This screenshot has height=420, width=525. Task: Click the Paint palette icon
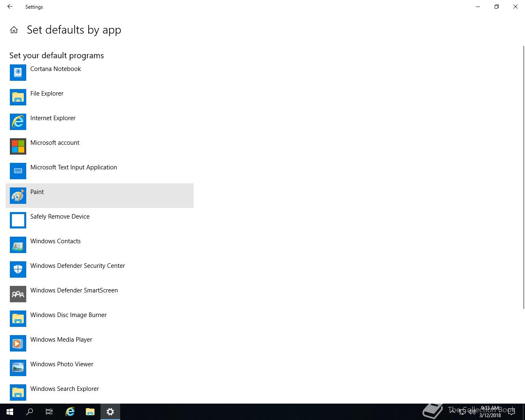18,196
